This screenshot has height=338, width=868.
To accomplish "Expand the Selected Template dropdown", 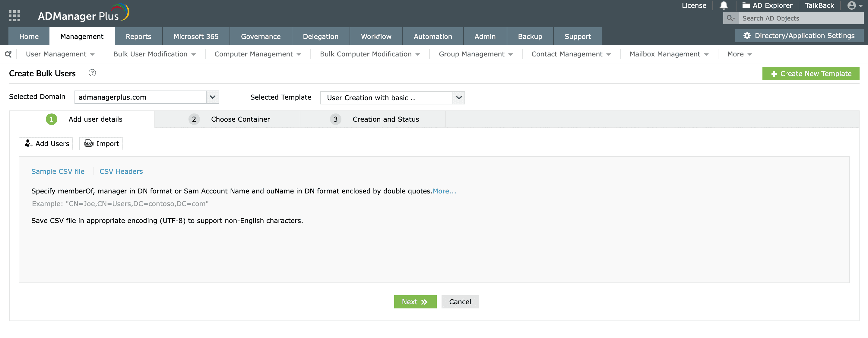I will tap(458, 98).
